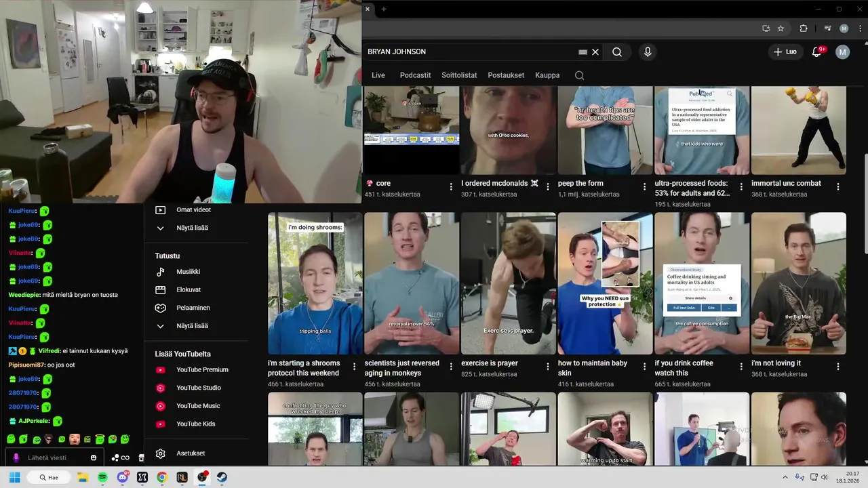Play the Big Mac 'i'm not loving it' thumbnail
868x488 pixels.
(x=799, y=283)
